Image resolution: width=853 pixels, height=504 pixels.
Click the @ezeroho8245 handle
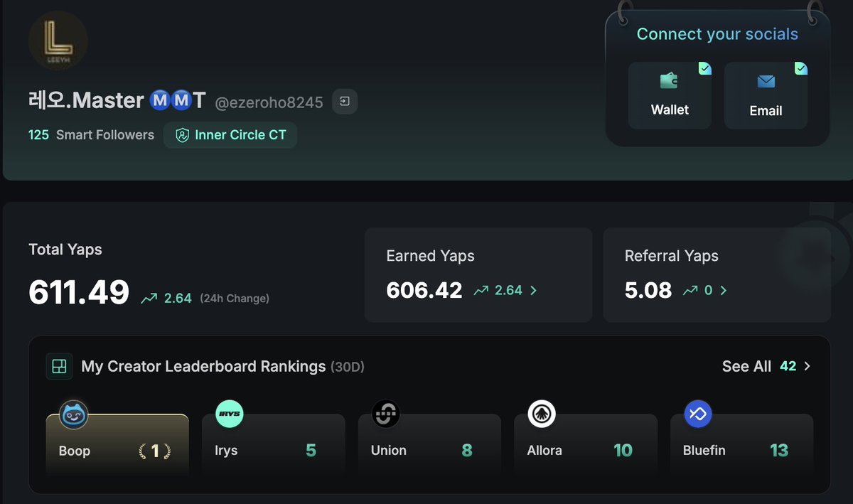269,102
